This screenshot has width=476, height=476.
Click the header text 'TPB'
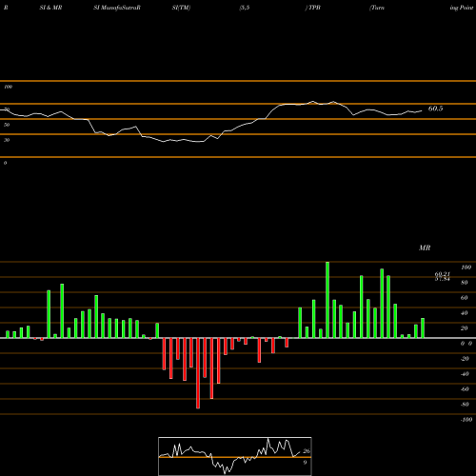pyautogui.click(x=314, y=8)
